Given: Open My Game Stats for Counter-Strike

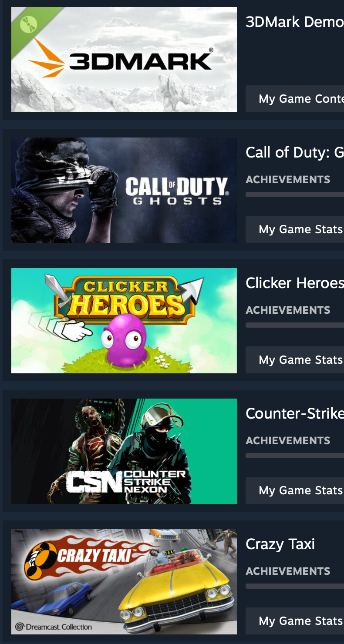Looking at the screenshot, I should [x=295, y=490].
